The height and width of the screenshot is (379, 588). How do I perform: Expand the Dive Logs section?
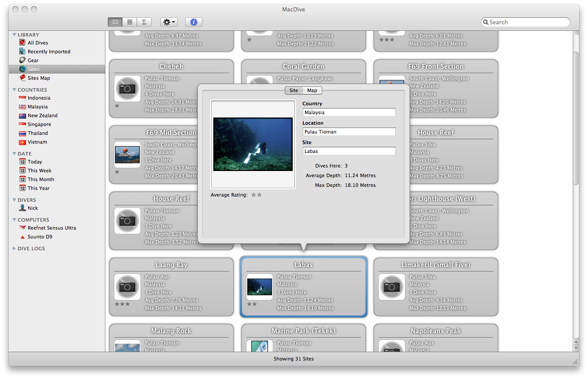click(15, 249)
